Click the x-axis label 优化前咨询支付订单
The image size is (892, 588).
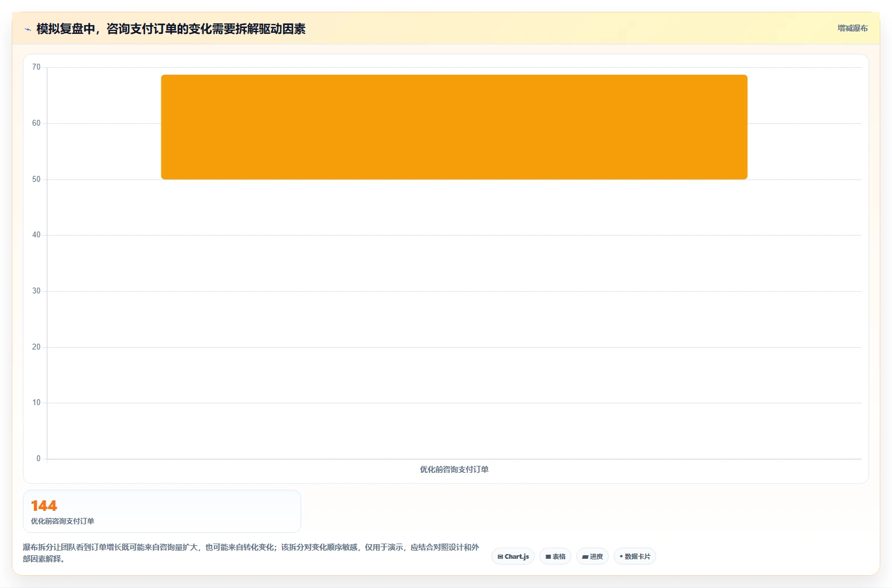(x=454, y=469)
